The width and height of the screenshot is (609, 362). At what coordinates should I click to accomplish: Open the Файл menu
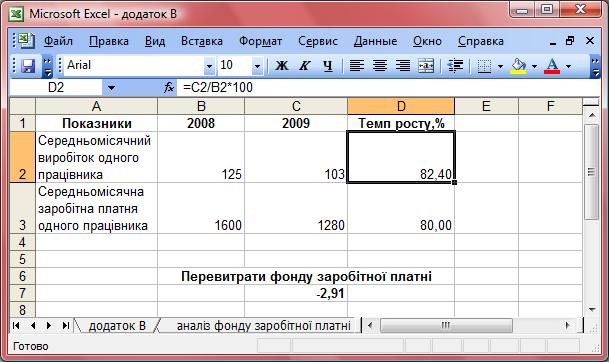tap(58, 41)
